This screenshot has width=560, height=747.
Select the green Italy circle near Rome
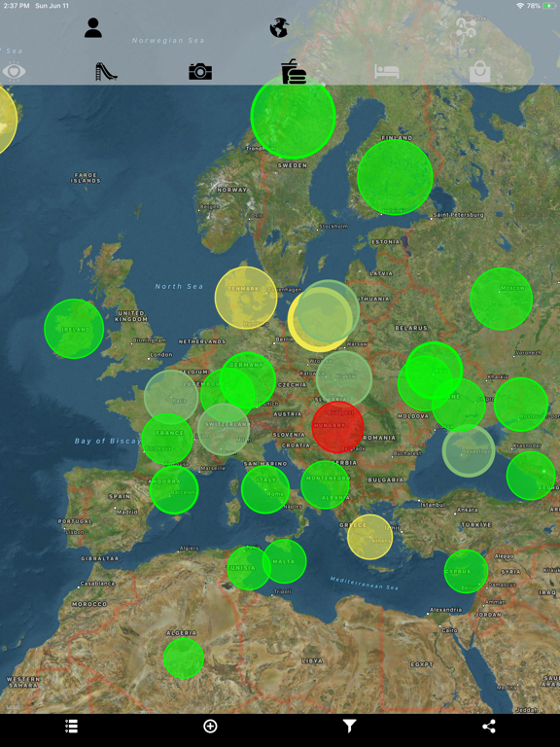(x=265, y=489)
